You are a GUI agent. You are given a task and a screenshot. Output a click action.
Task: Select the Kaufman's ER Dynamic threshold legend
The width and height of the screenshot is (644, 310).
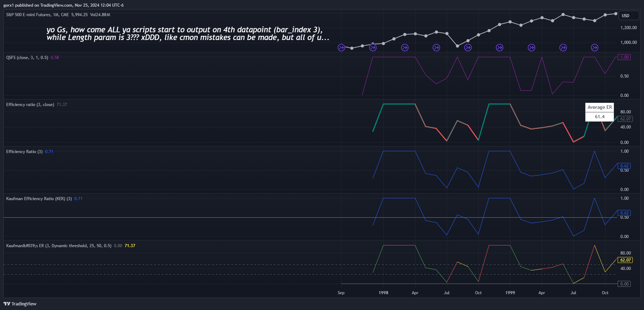point(59,246)
